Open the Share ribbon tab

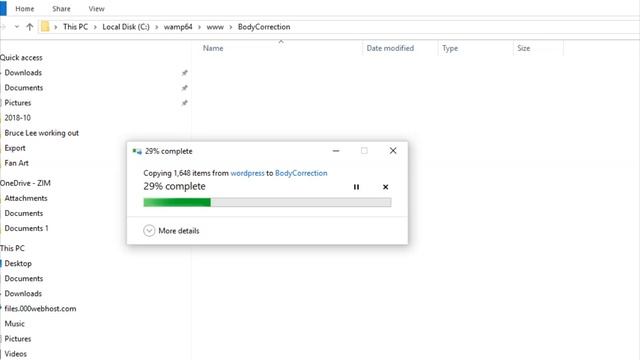61,9
